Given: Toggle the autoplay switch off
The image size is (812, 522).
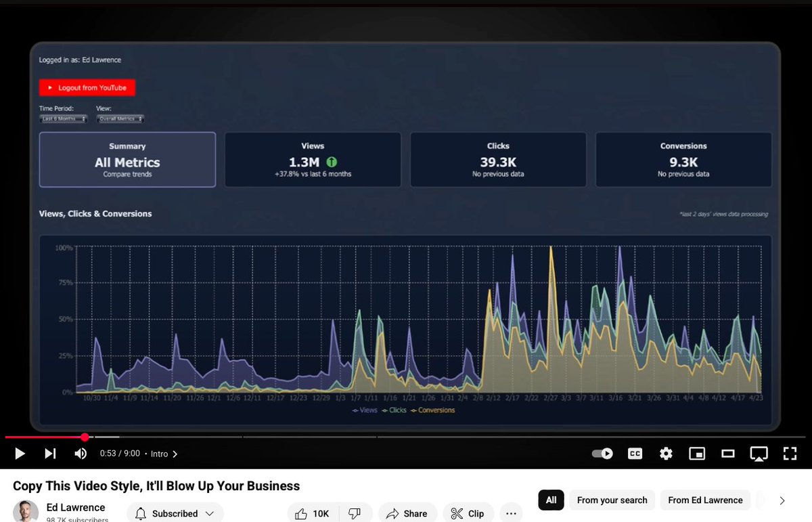Looking at the screenshot, I should coord(602,454).
